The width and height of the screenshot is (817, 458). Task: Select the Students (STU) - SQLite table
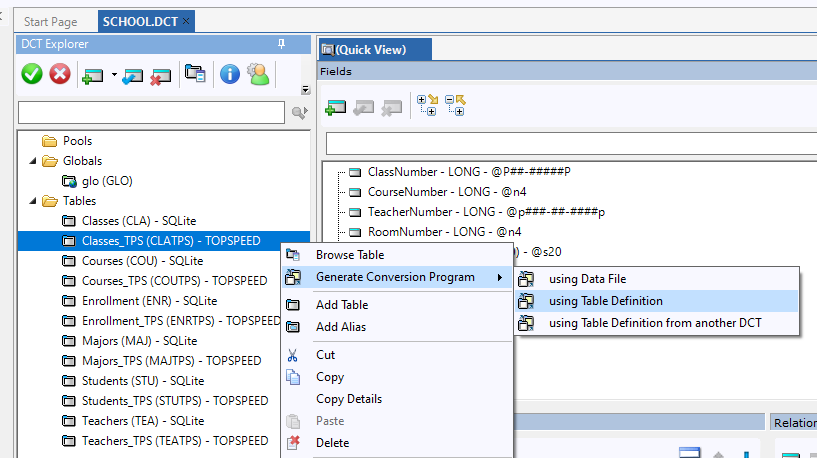pyautogui.click(x=143, y=381)
